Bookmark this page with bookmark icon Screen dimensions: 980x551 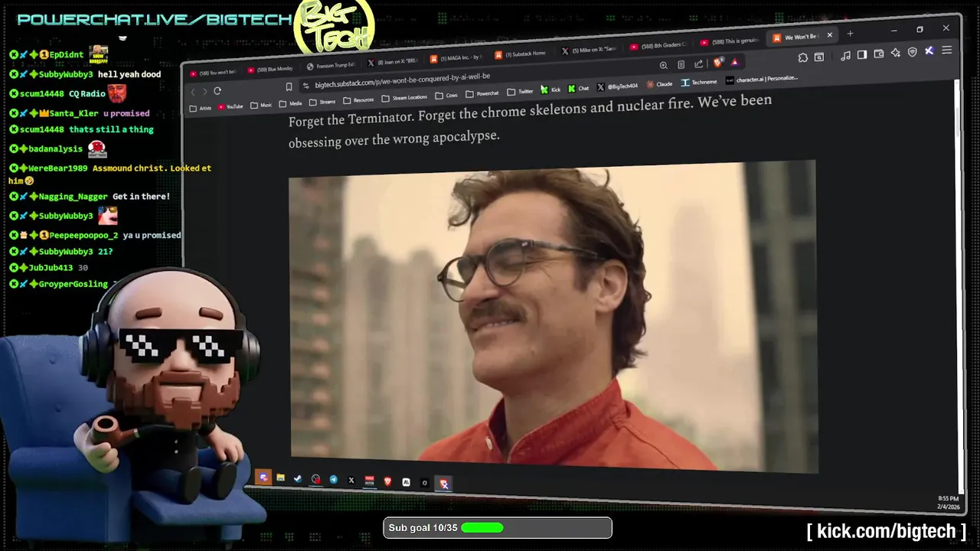pyautogui.click(x=289, y=86)
